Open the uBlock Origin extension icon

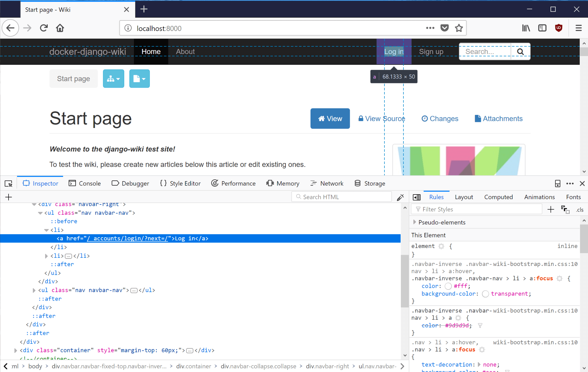[x=558, y=28]
